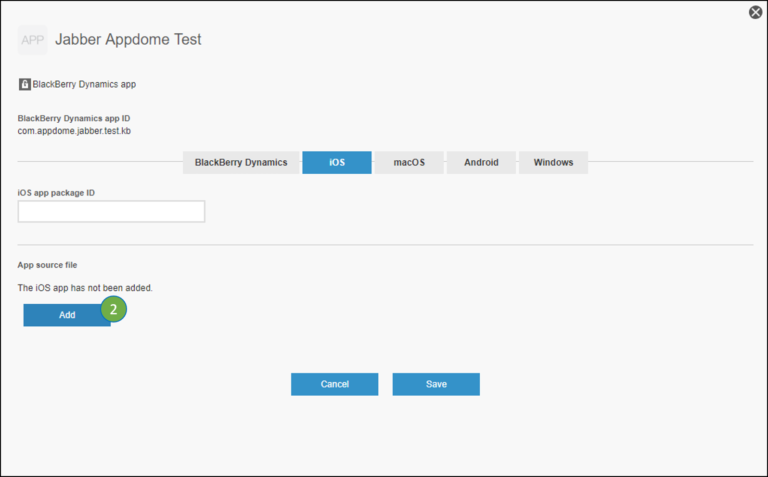
Task: Switch to the Android tab
Action: tap(480, 162)
